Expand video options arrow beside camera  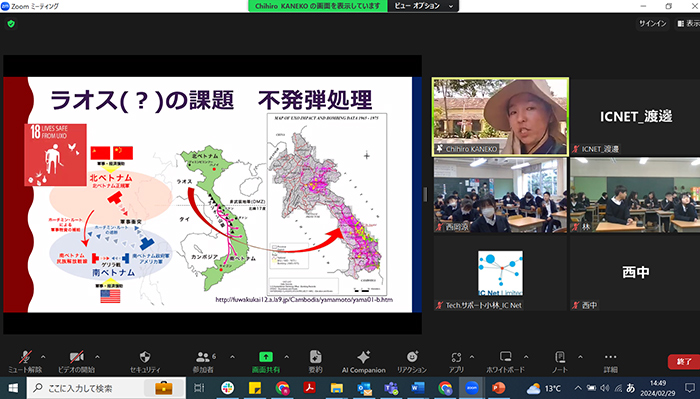(x=97, y=357)
